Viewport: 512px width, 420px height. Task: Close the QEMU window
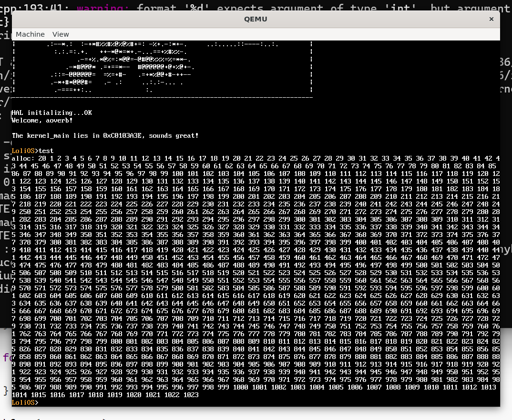click(x=491, y=19)
